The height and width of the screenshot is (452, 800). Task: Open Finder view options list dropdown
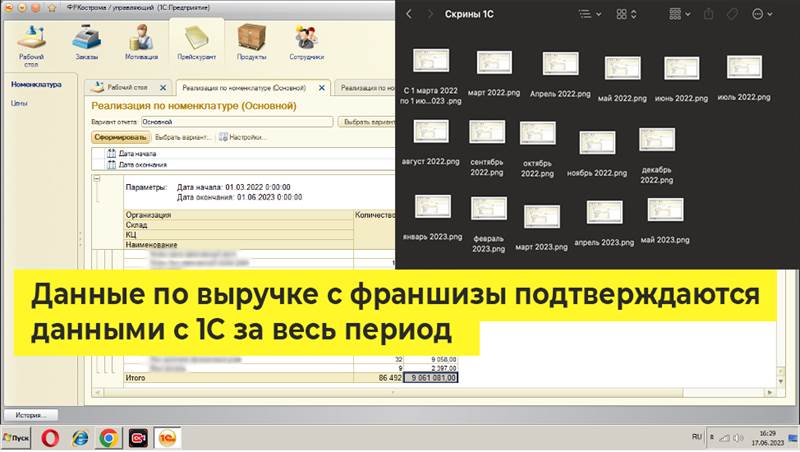589,15
